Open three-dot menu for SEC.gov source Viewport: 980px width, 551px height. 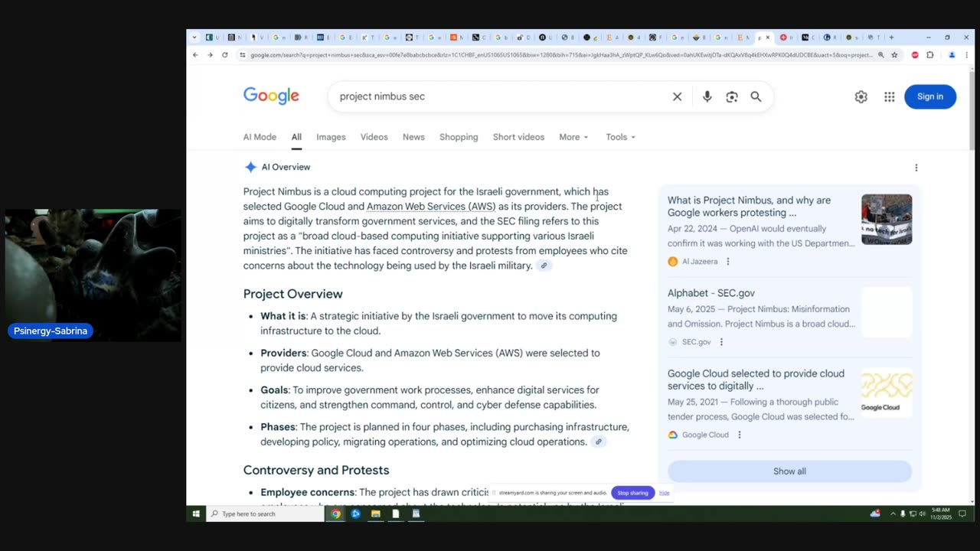tap(720, 342)
